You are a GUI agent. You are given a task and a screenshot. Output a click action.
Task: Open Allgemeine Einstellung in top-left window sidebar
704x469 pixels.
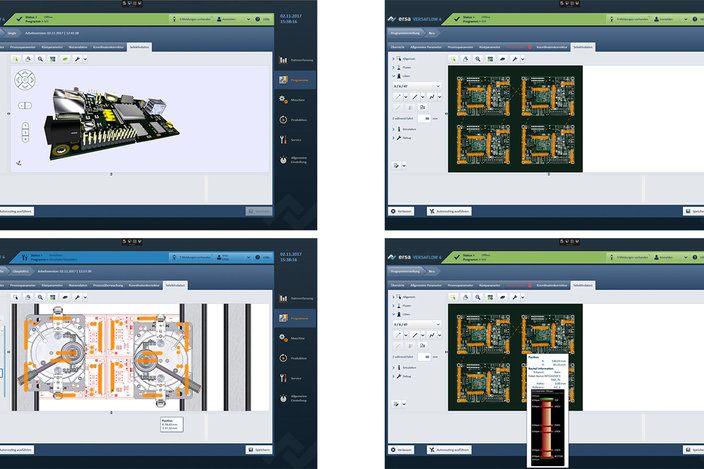tap(295, 160)
